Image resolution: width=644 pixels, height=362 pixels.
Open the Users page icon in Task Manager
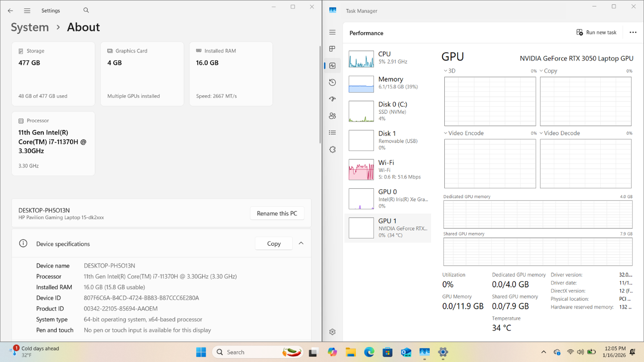click(x=332, y=116)
